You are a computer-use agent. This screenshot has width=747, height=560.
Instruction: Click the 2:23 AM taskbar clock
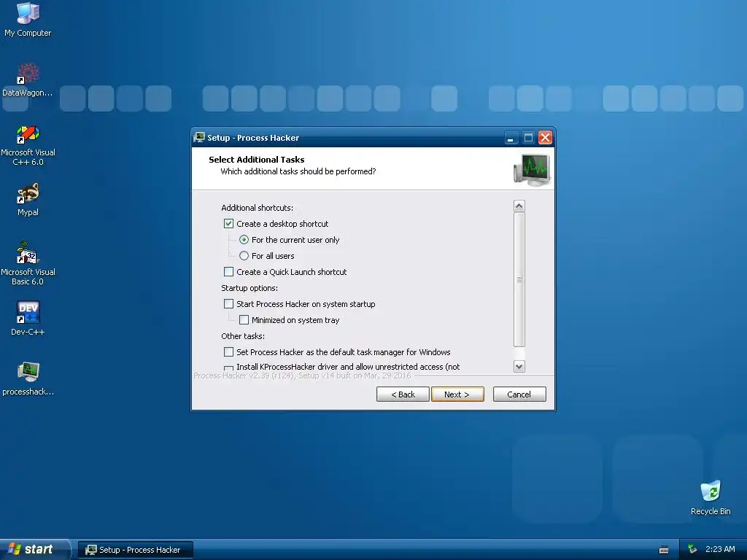[720, 549]
